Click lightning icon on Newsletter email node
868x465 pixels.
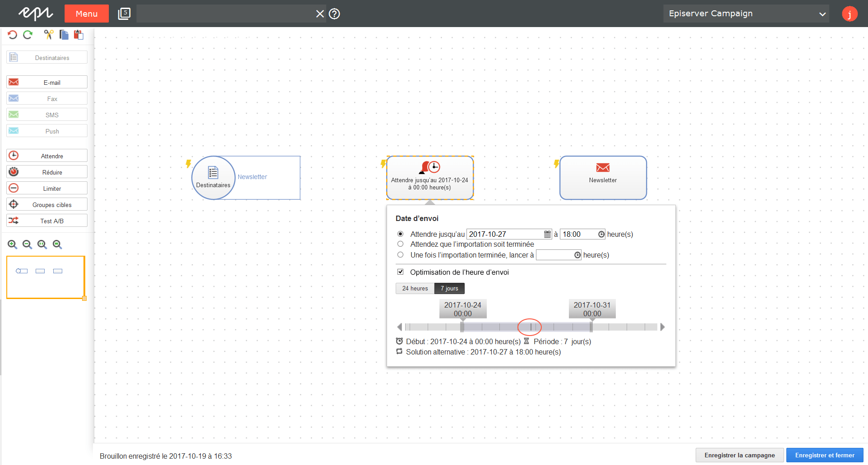(x=557, y=164)
